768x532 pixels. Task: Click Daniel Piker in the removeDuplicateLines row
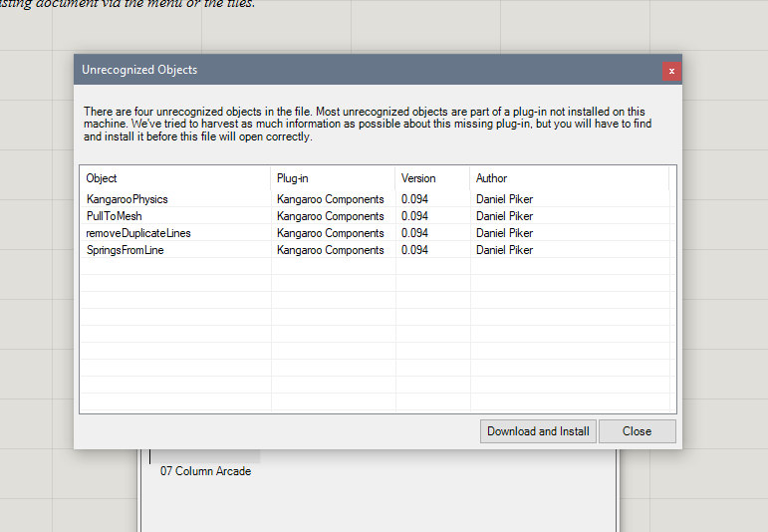click(x=504, y=233)
